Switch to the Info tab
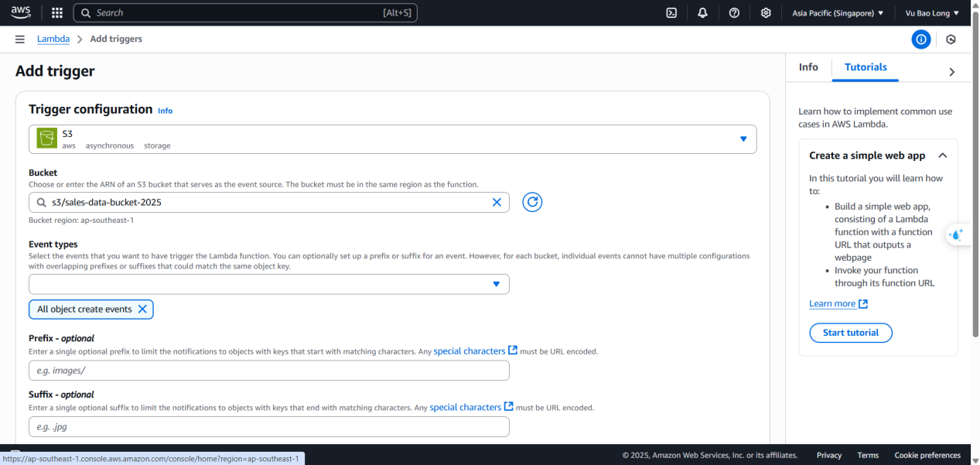Screen dimensions: 980x465 click(x=808, y=67)
